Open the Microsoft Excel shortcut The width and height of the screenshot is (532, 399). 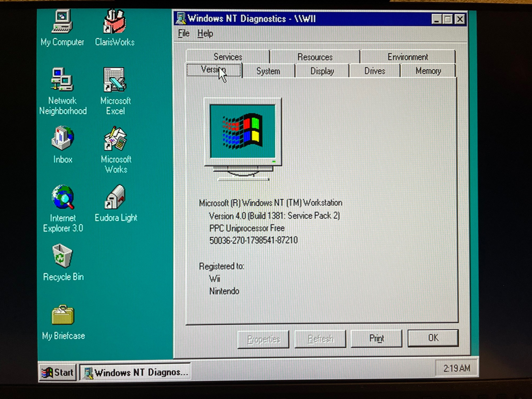click(115, 80)
